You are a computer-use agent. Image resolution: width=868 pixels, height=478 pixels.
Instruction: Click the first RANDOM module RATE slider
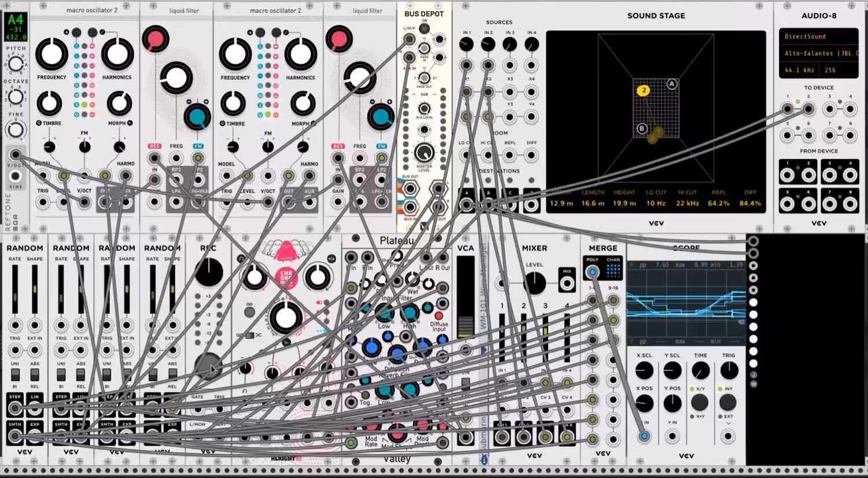coord(15,289)
